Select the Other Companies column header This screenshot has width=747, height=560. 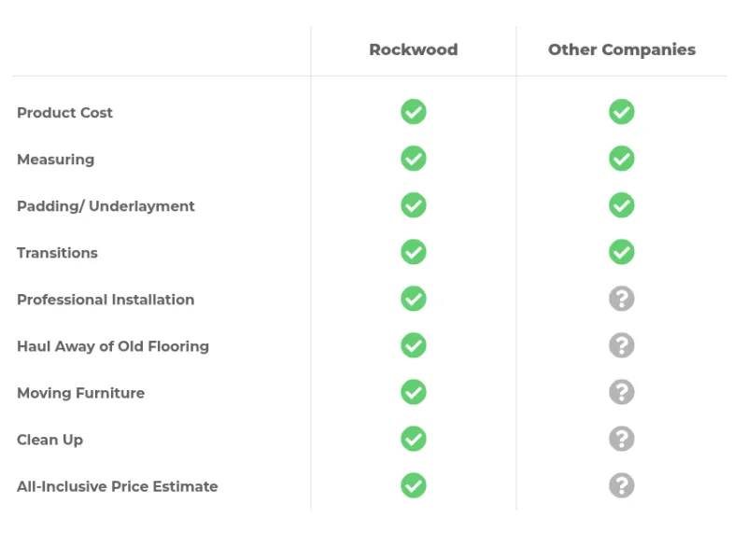coord(622,50)
